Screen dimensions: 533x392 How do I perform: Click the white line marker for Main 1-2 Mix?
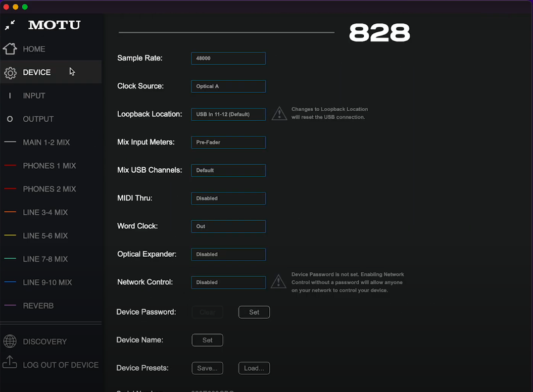tap(10, 142)
